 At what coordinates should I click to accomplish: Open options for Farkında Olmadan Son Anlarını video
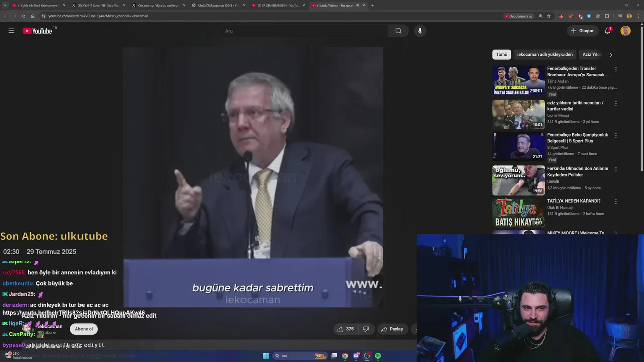[616, 169]
